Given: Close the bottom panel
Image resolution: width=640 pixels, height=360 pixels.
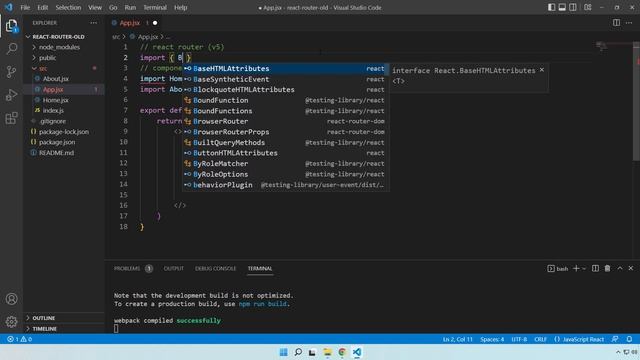Looking at the screenshot, I should [x=631, y=268].
